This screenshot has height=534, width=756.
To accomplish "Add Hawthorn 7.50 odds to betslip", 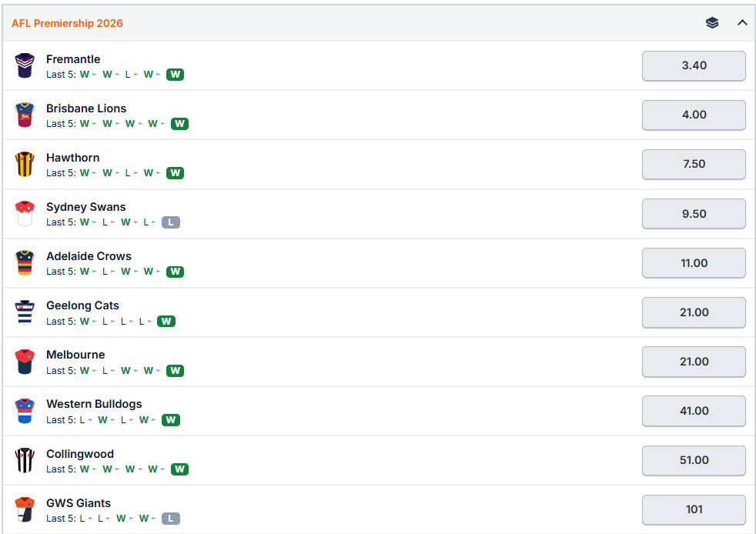I will click(x=694, y=164).
